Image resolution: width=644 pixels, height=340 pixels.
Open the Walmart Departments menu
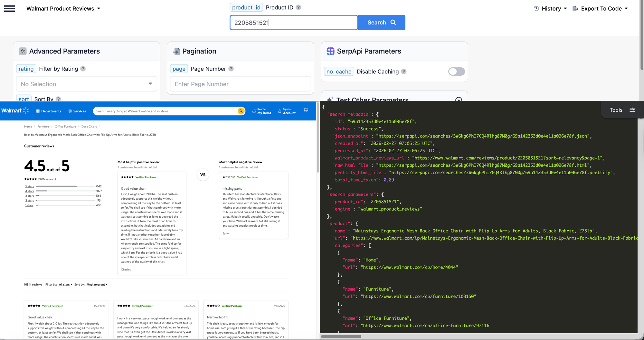[x=49, y=111]
